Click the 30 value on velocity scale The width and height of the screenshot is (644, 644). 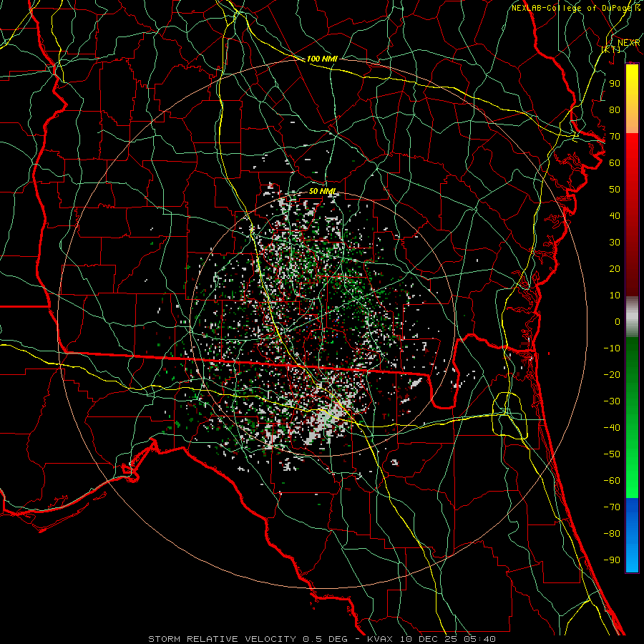click(x=615, y=243)
